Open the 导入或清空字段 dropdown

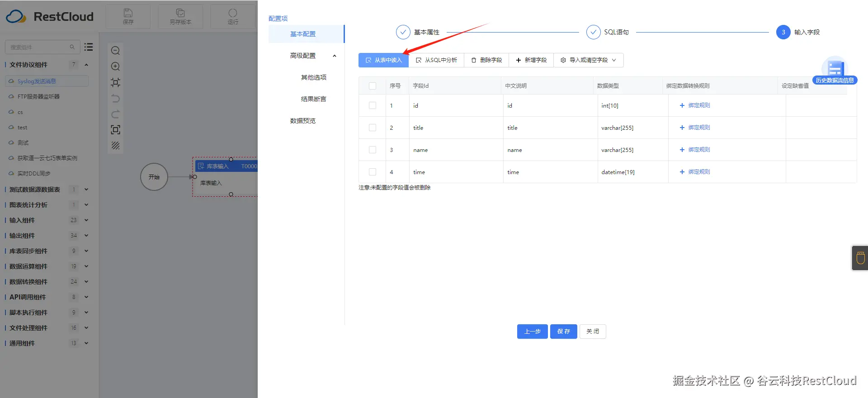[589, 60]
